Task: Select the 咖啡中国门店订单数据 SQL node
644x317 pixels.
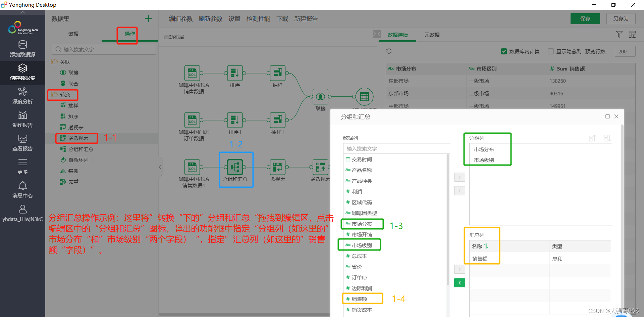Action: tap(192, 120)
